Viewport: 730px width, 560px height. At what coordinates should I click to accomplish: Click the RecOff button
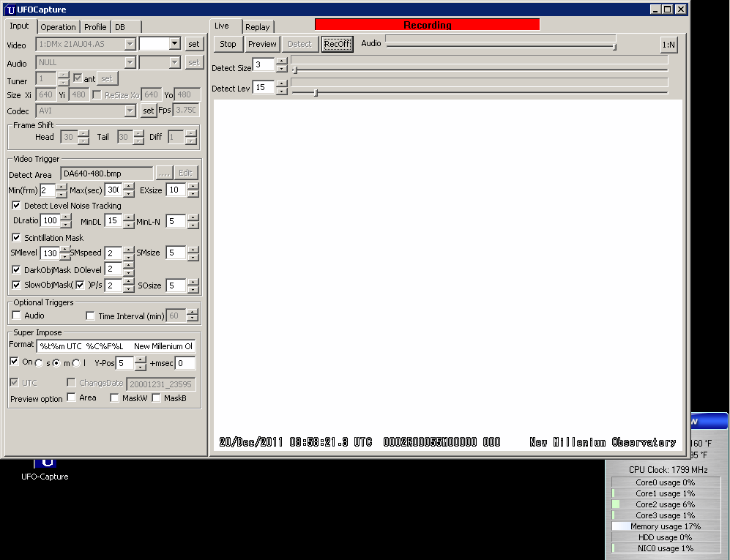[x=337, y=44]
